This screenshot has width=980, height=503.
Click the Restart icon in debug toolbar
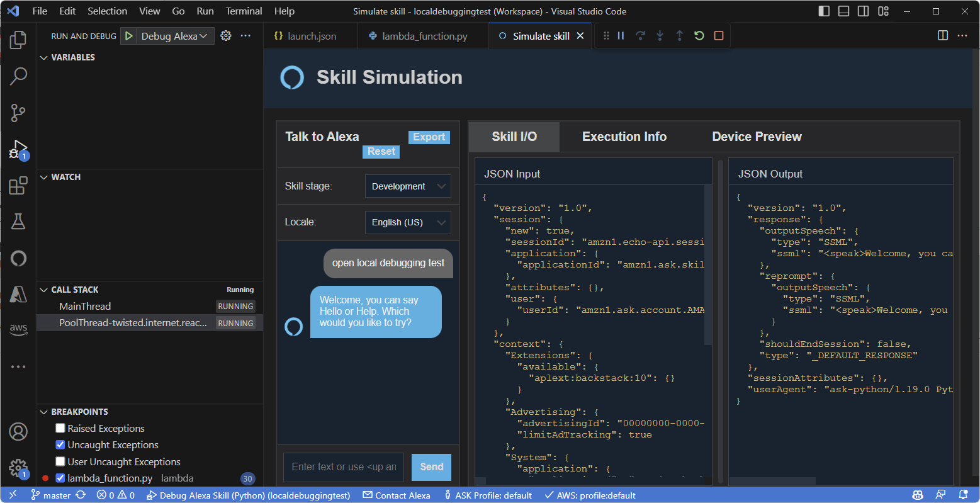coord(699,36)
